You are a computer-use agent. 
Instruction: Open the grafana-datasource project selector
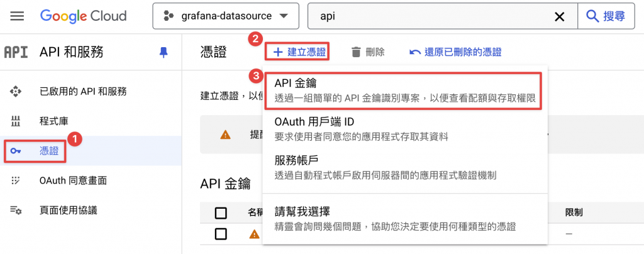tap(226, 16)
